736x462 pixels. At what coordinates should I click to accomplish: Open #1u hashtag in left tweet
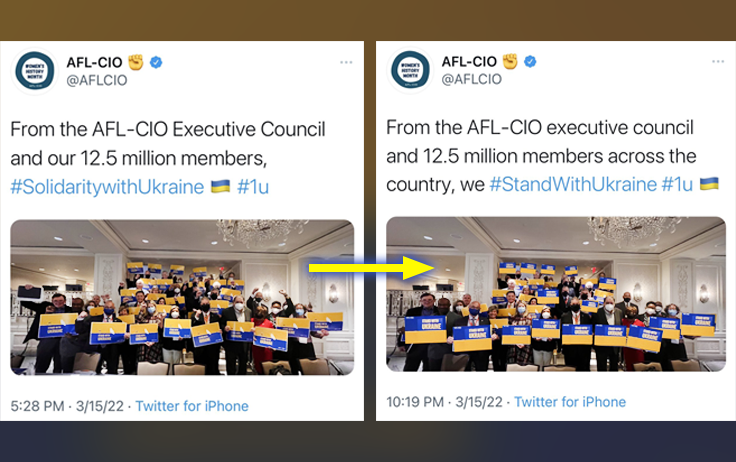tap(253, 187)
